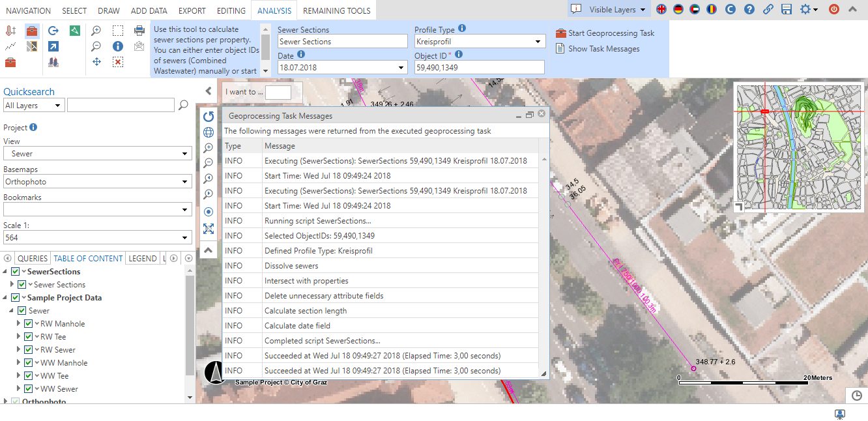This screenshot has height=421, width=868.
Task: Switch to the ANALYSIS ribbon tab
Action: pyautogui.click(x=274, y=10)
